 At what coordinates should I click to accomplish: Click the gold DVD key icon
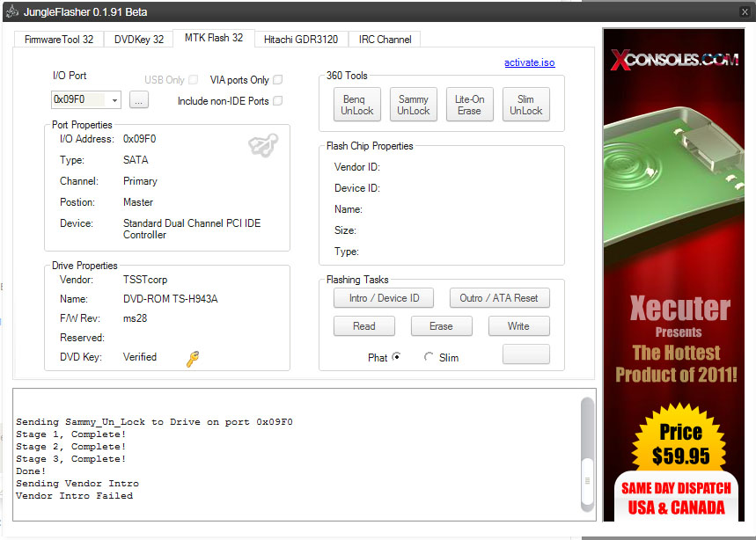coord(193,359)
